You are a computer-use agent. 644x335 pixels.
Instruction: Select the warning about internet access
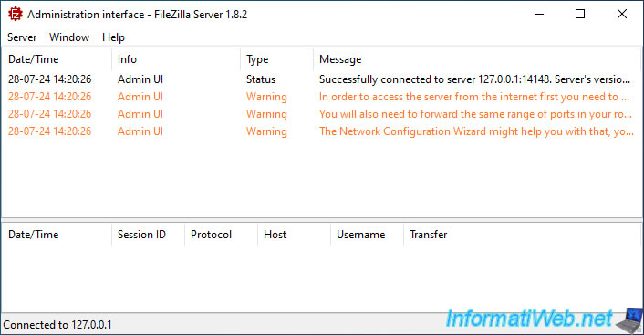[321, 97]
